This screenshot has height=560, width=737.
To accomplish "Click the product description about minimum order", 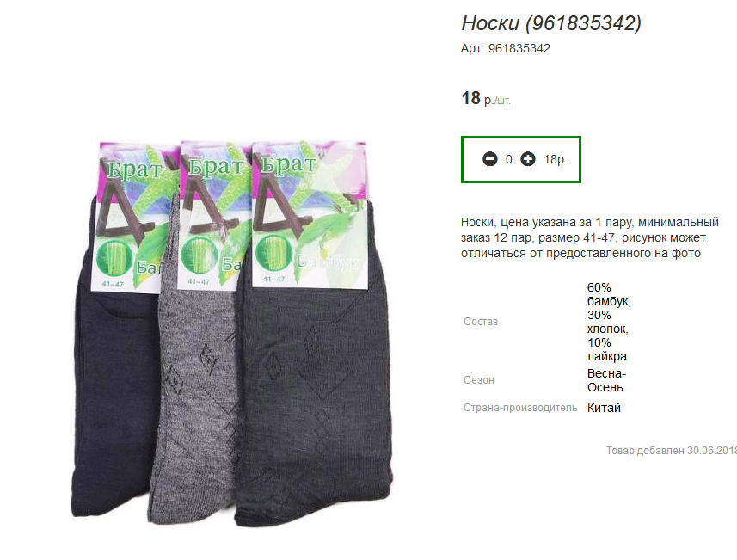I will (x=590, y=237).
